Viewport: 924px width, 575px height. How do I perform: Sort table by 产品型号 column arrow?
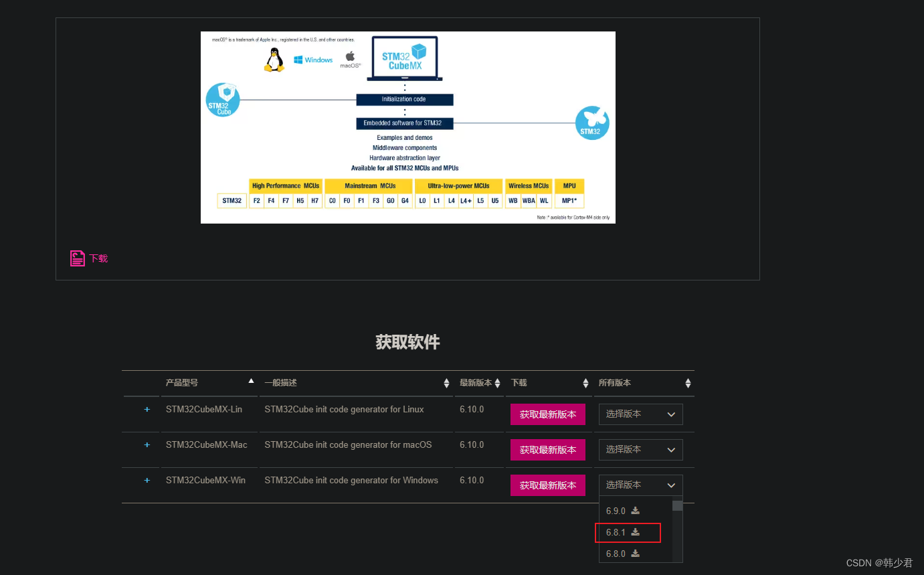tap(252, 381)
